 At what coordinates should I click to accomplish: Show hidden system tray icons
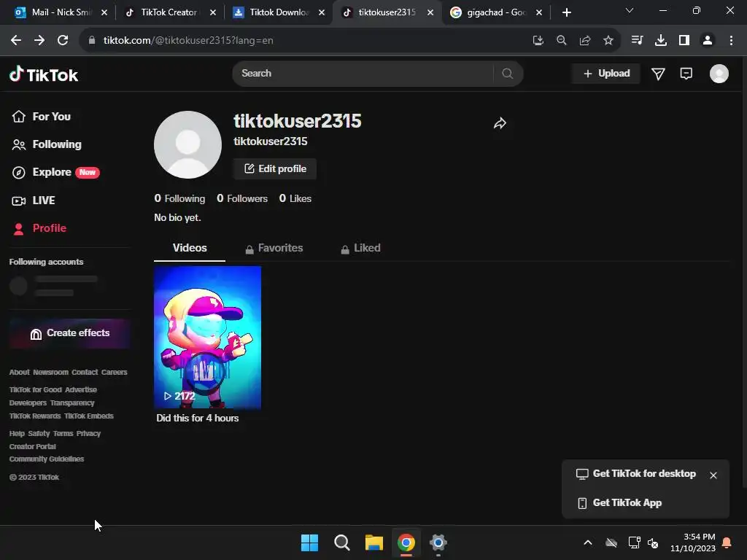588,542
